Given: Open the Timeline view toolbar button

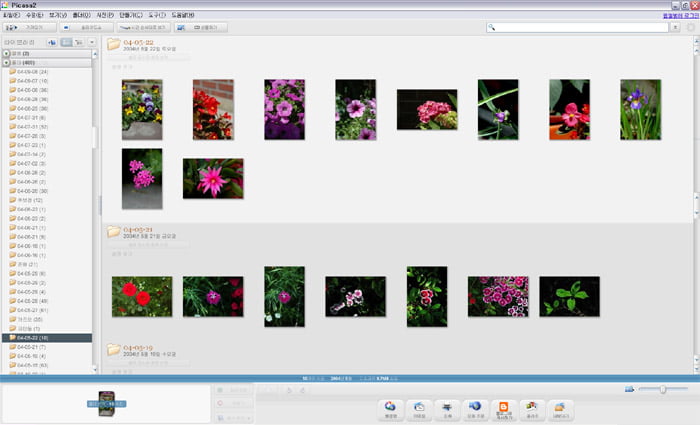Looking at the screenshot, I should pyautogui.click(x=144, y=28).
